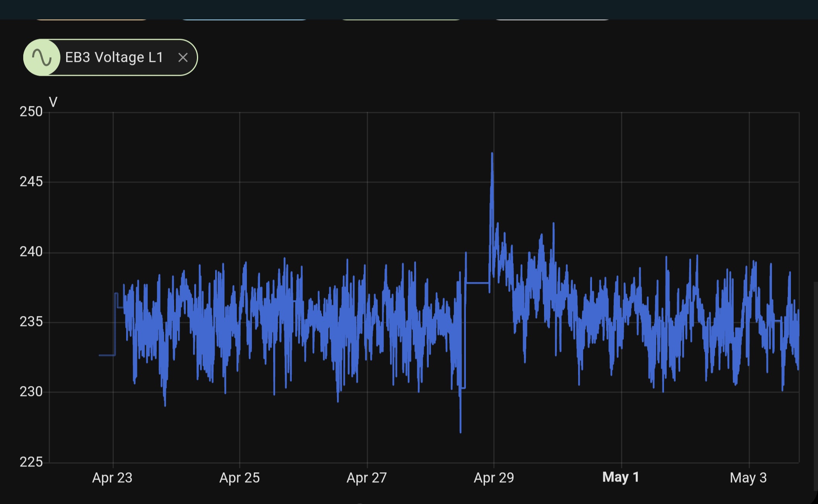The width and height of the screenshot is (818, 504).
Task: Select the EB3 Voltage L1 entity label
Action: point(114,58)
